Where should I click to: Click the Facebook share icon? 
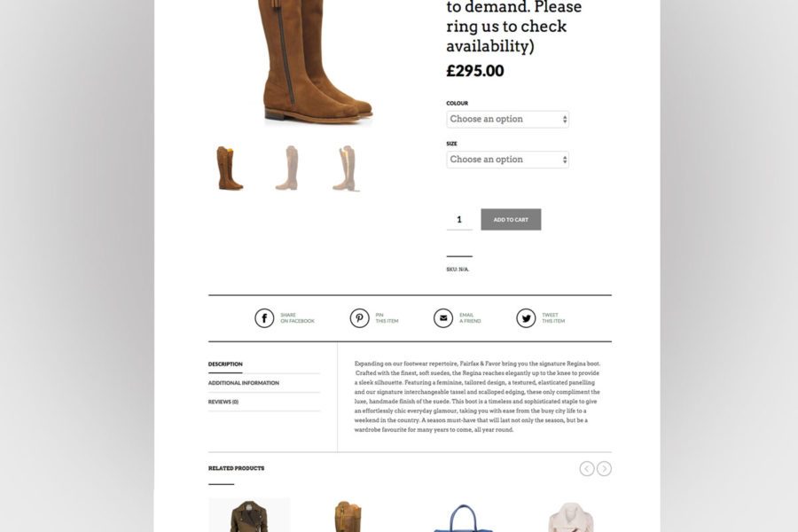point(264,318)
